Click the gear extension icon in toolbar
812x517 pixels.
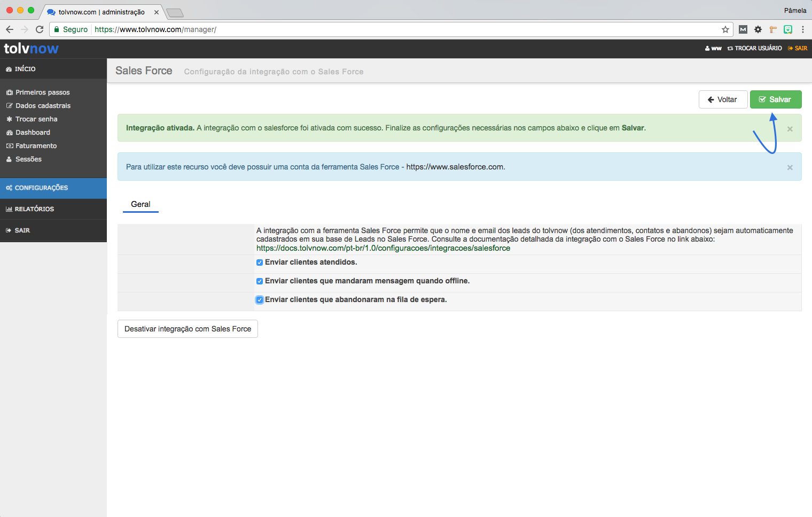[x=758, y=29]
